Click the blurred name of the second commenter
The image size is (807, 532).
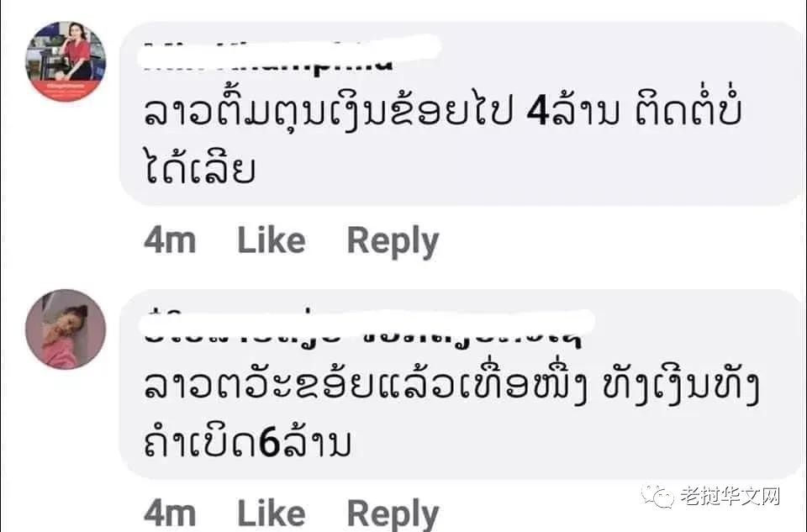[367, 327]
